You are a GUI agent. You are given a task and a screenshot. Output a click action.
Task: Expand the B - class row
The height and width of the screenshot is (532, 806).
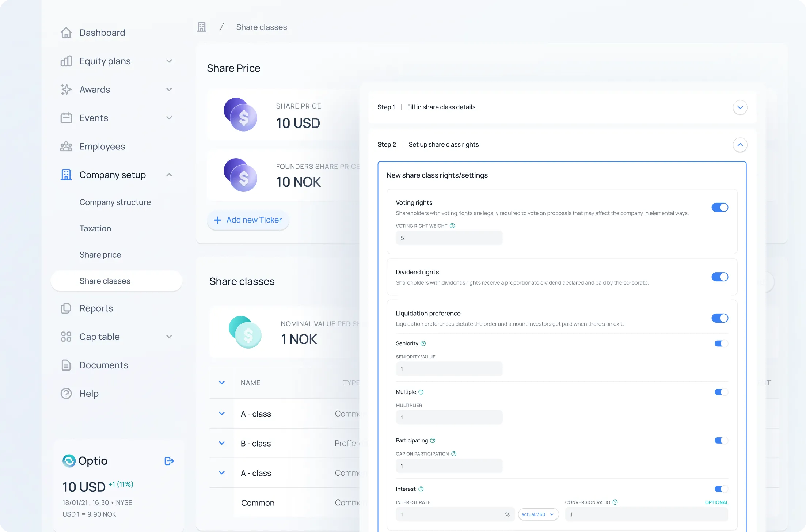click(x=222, y=443)
